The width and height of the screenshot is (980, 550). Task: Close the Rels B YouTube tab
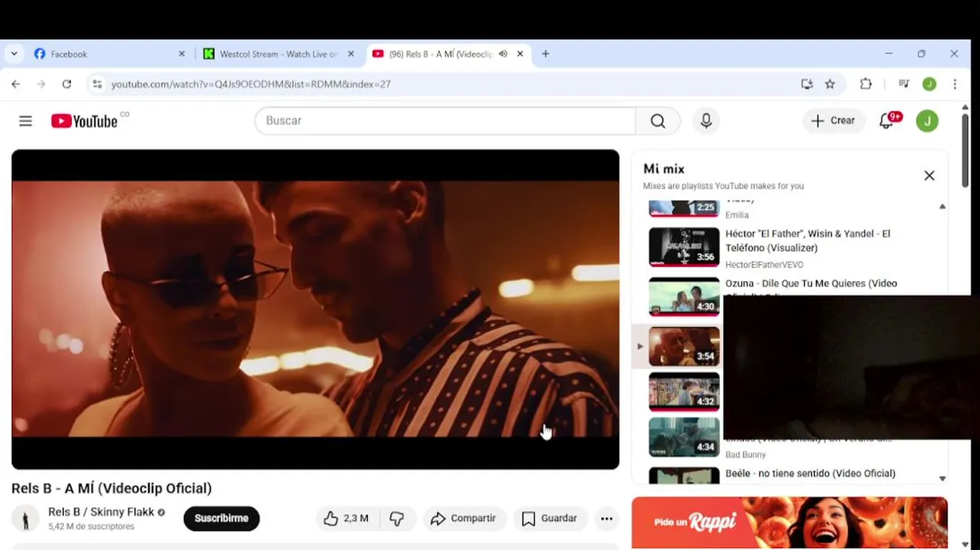(521, 54)
